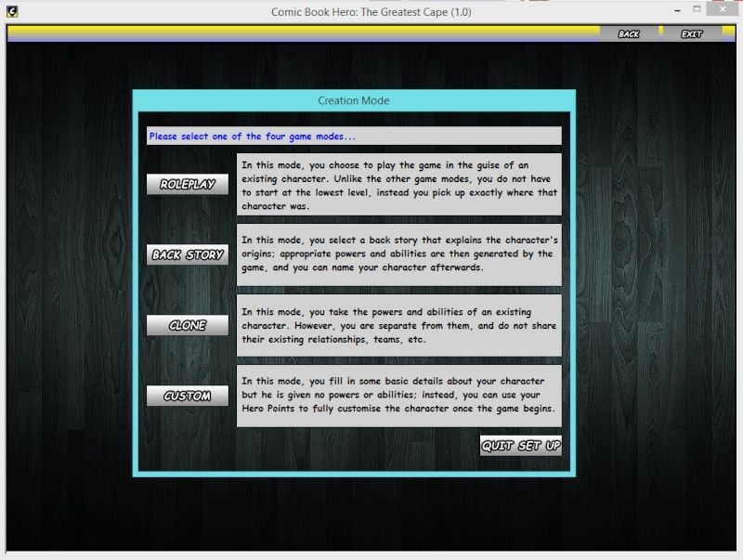
Task: Click the 'Please select one of the four game modes' text
Action: coord(252,137)
